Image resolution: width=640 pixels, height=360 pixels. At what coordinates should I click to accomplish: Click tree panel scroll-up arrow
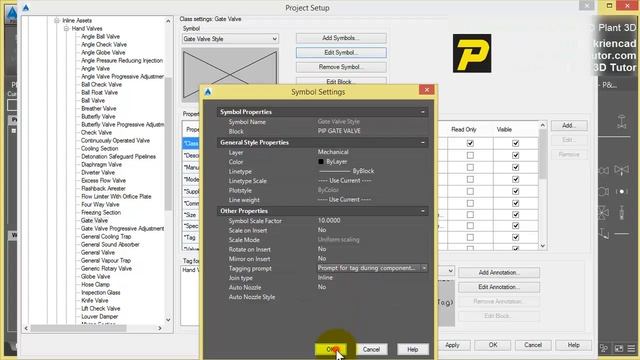(168, 21)
